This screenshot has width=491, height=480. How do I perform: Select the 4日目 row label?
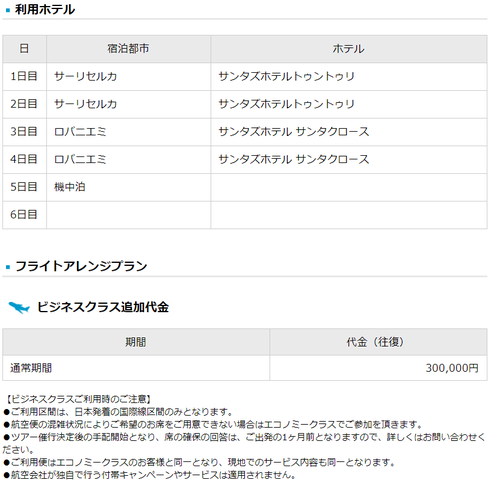[x=24, y=159]
